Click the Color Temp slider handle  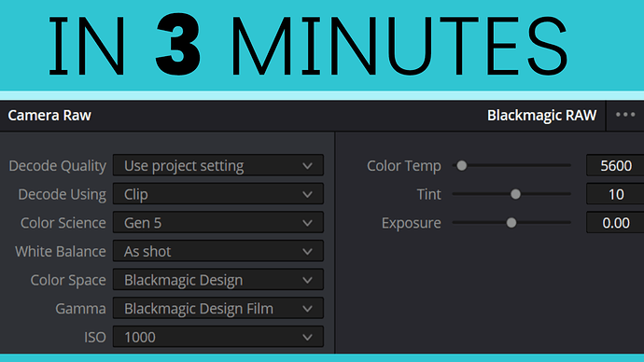click(x=462, y=165)
